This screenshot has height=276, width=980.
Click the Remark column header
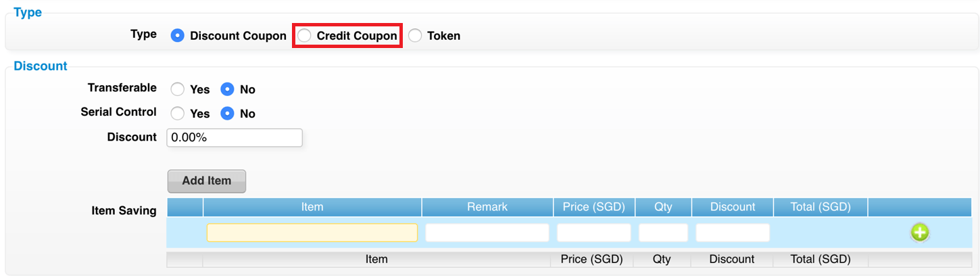tap(487, 207)
